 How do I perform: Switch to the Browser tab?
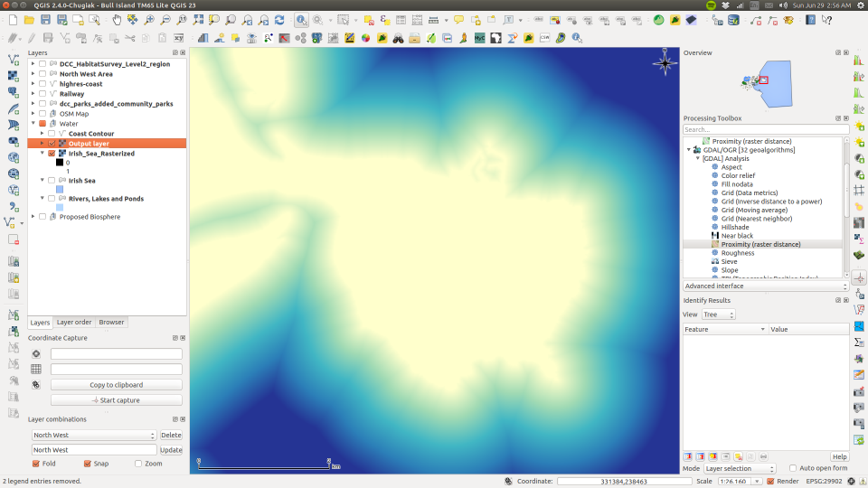[111, 322]
